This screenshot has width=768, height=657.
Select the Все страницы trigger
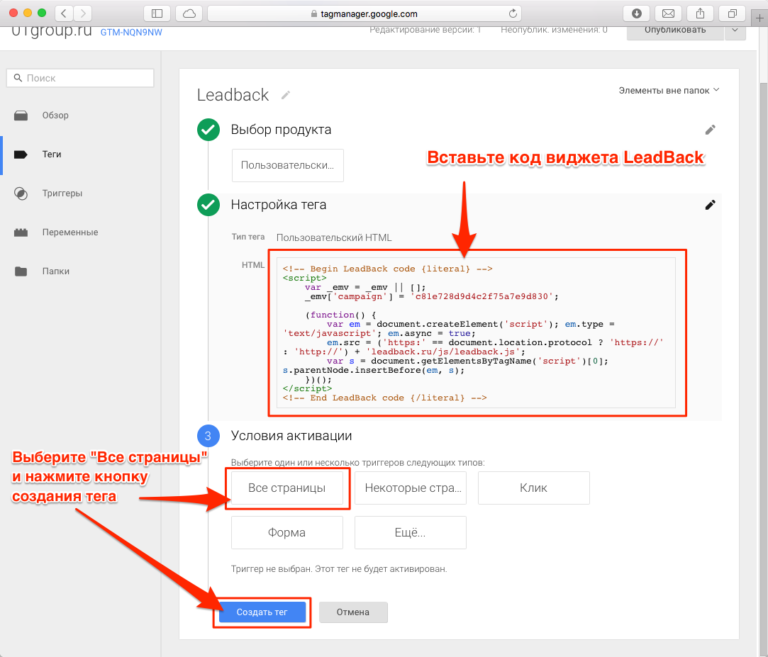287,488
